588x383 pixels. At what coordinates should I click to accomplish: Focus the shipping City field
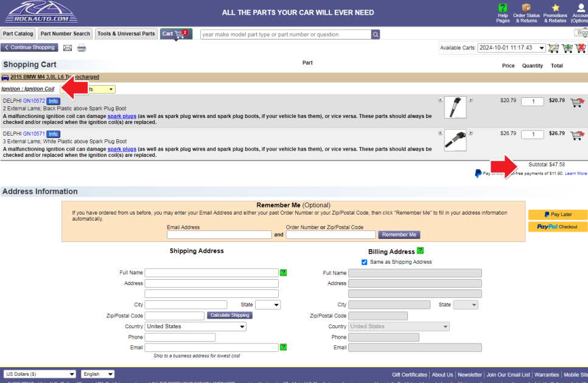point(186,305)
